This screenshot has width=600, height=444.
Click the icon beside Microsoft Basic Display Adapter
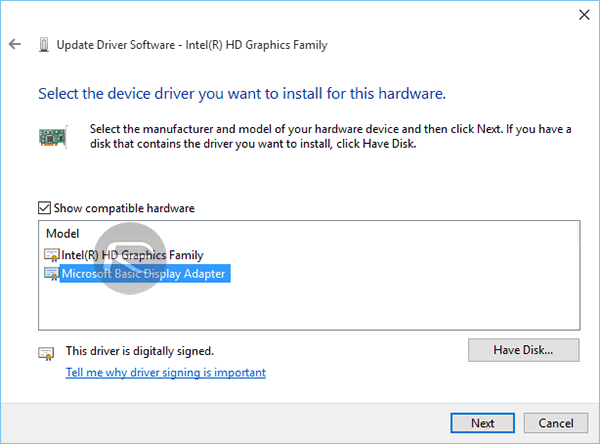(x=52, y=273)
